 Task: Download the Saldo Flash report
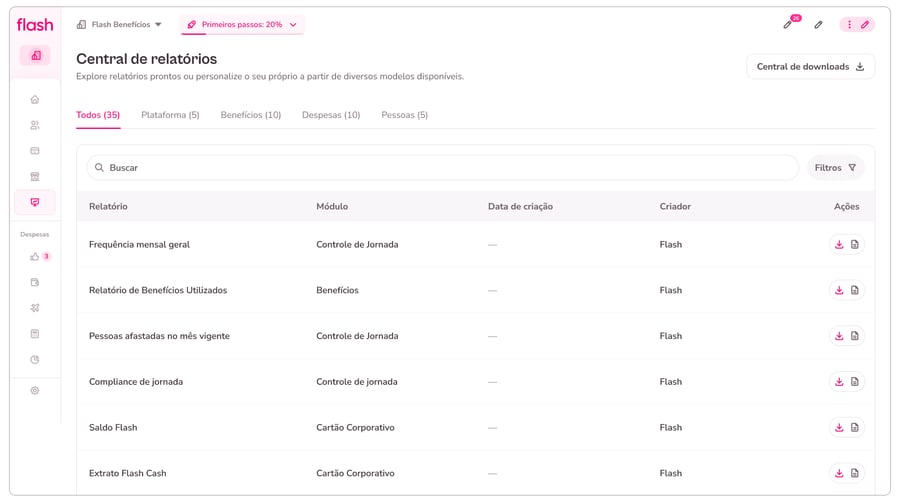click(x=839, y=428)
